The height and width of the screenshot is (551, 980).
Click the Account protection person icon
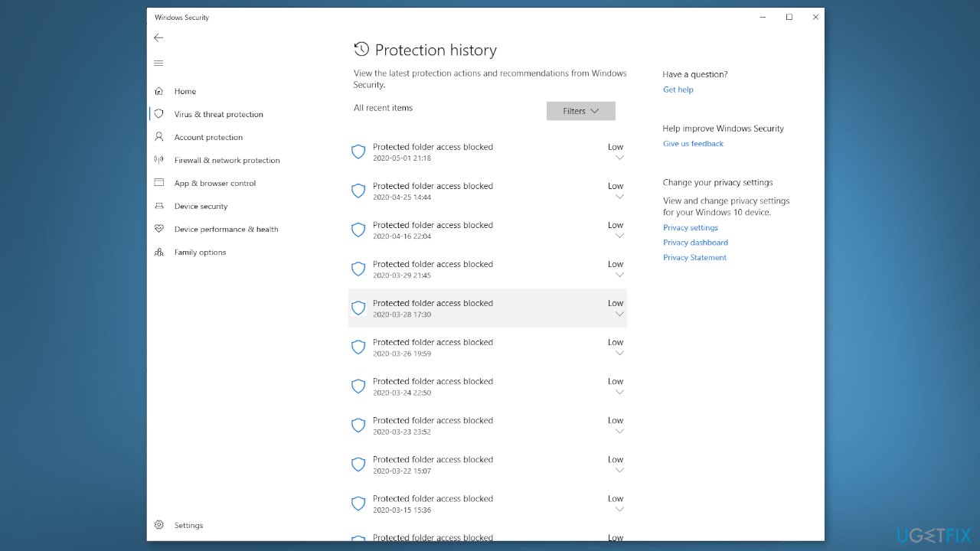coord(158,137)
